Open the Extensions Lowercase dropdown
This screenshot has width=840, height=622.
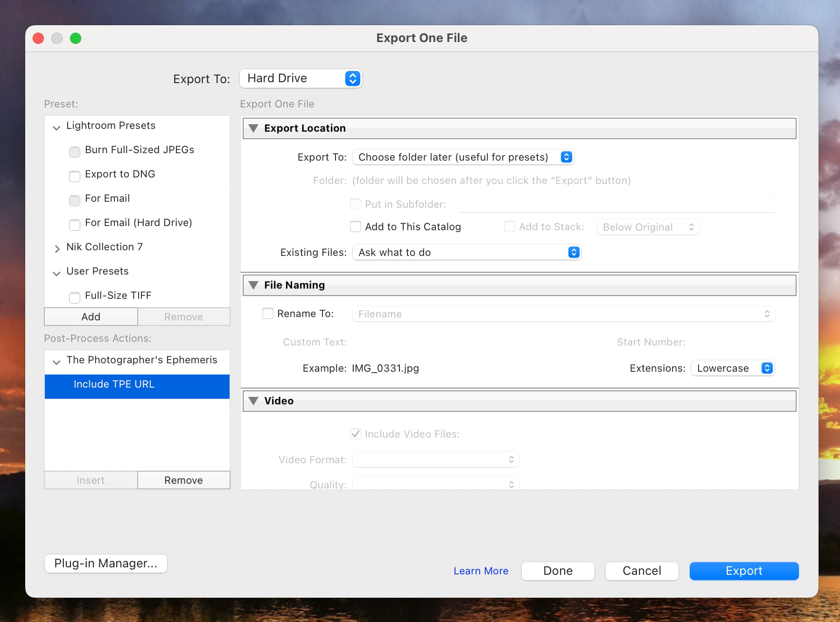pyautogui.click(x=733, y=368)
